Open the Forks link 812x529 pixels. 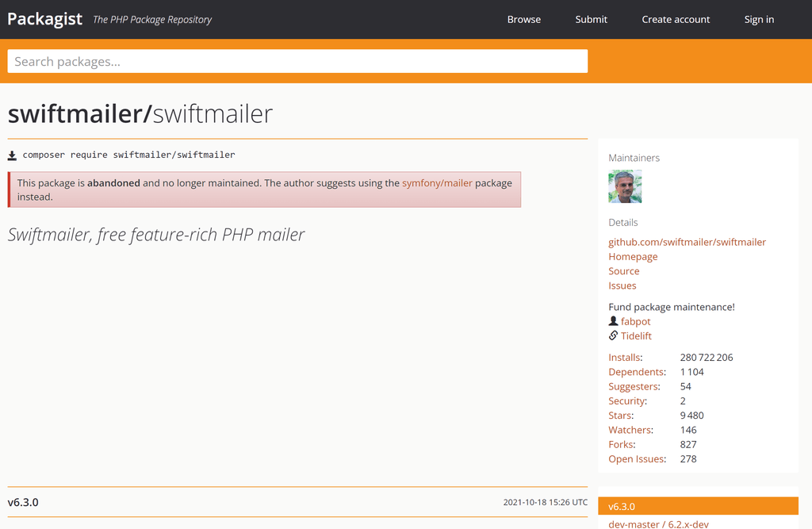click(621, 445)
